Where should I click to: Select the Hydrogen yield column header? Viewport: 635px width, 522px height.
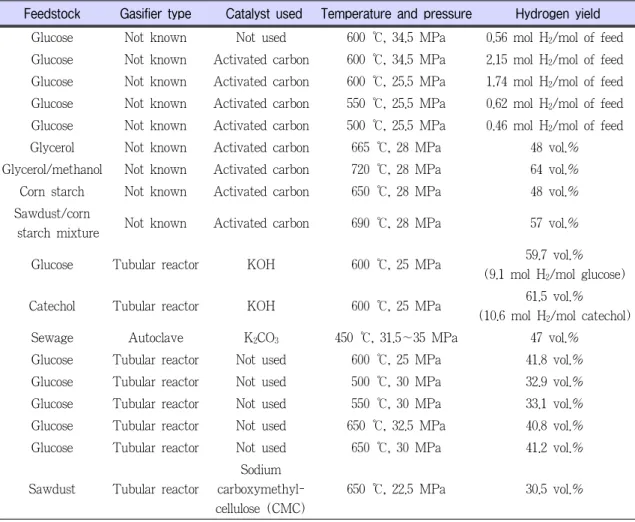(x=558, y=14)
